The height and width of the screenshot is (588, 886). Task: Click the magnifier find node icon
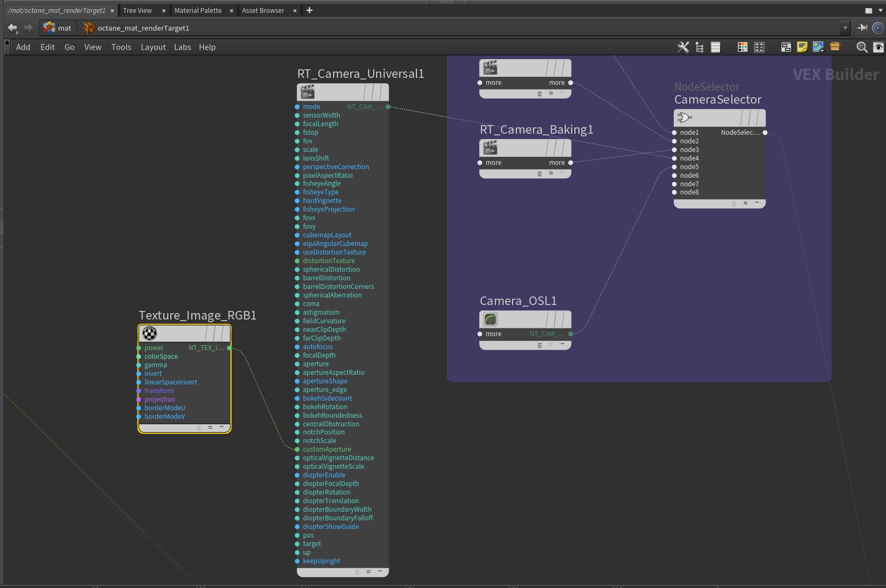pos(862,47)
